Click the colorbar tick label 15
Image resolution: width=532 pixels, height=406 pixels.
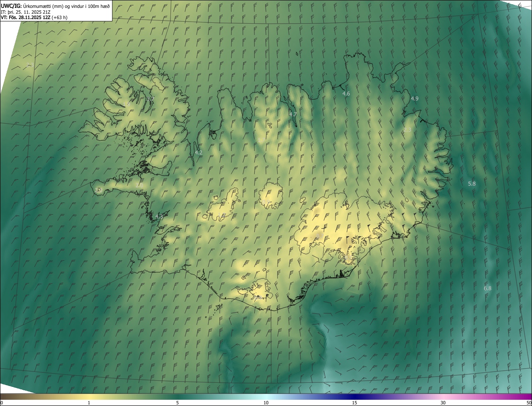pyautogui.click(x=355, y=403)
